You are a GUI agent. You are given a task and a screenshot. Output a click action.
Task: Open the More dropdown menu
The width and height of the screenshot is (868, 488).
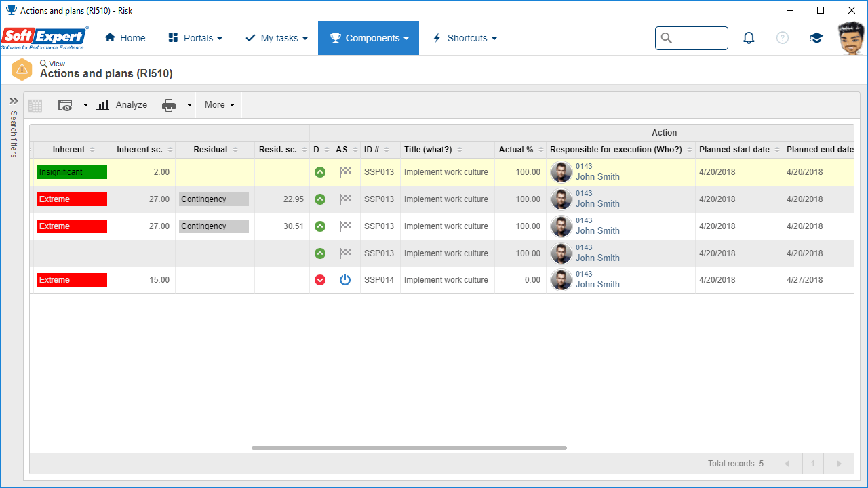pos(219,105)
